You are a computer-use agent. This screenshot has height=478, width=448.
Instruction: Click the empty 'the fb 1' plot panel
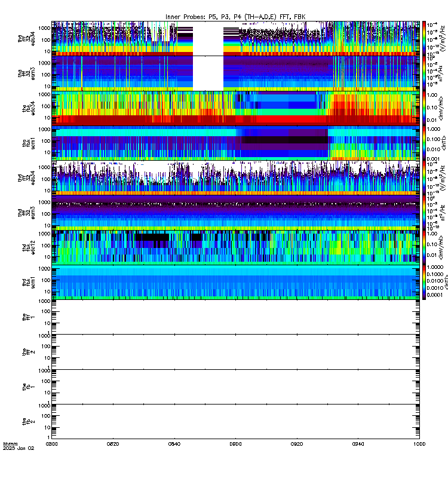pyautogui.click(x=235, y=387)
